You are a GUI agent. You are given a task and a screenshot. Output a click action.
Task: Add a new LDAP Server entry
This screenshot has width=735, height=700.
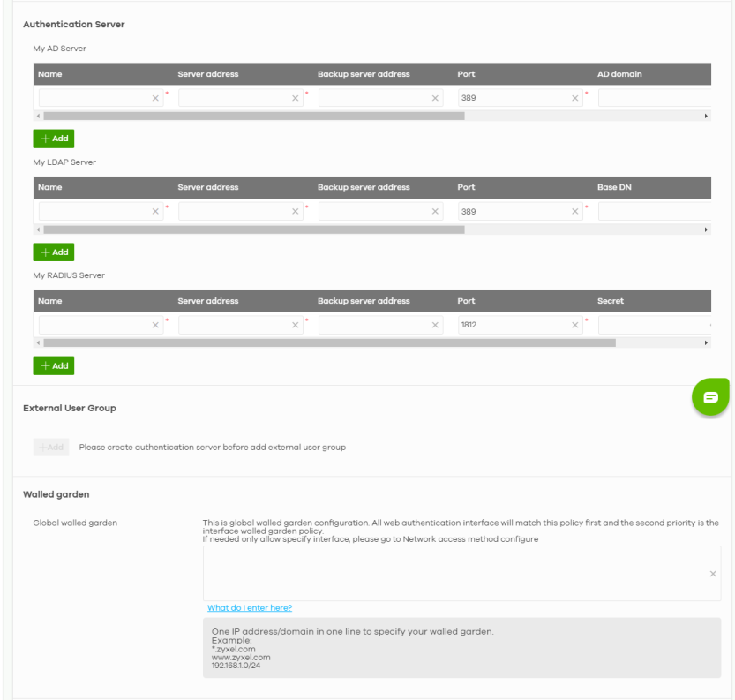(53, 252)
